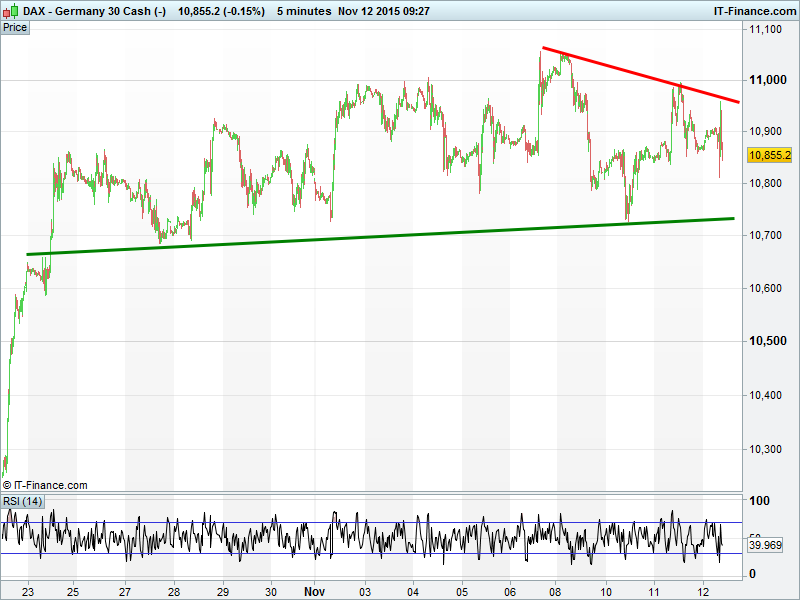
Task: Click the RSI scale 100 label
Action: (762, 501)
